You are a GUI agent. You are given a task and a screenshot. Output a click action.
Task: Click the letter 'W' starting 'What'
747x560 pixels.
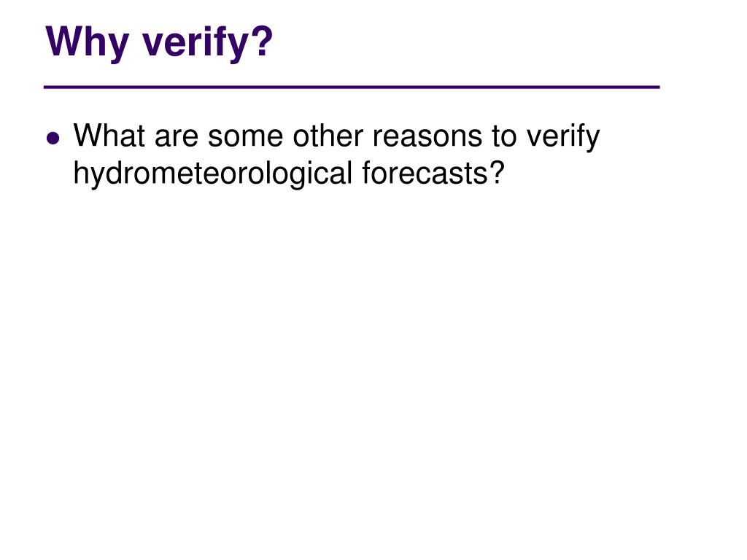pos(86,136)
